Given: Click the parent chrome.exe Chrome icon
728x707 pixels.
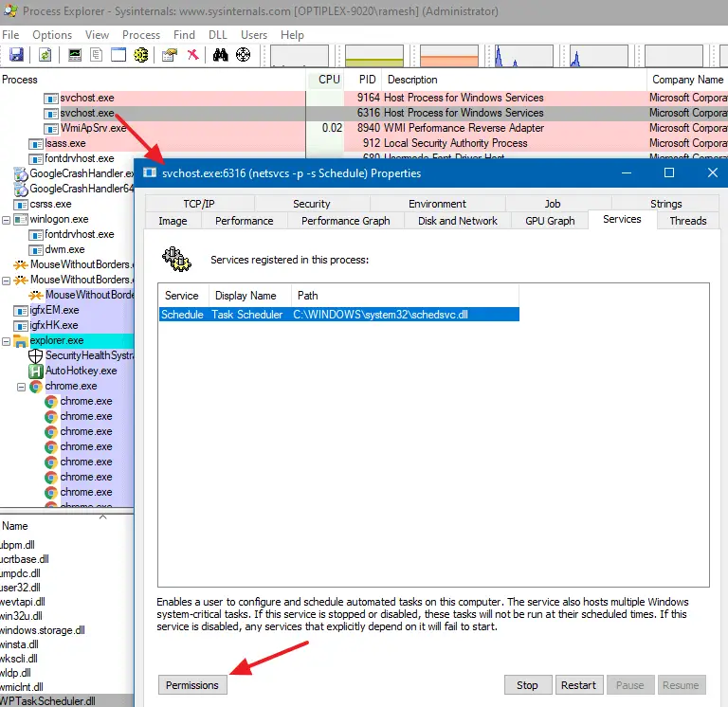Looking at the screenshot, I should [x=36, y=387].
